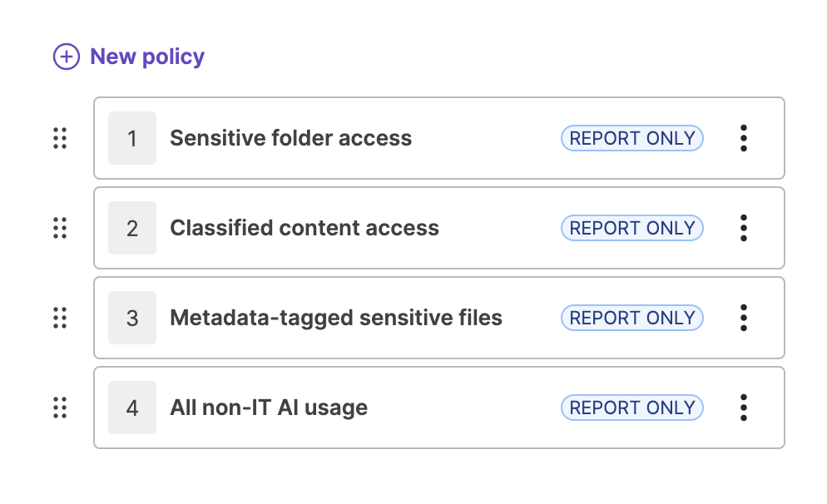This screenshot has width=827, height=504.
Task: Click REPORT ONLY badge on All non-IT AI usage
Action: [631, 408]
